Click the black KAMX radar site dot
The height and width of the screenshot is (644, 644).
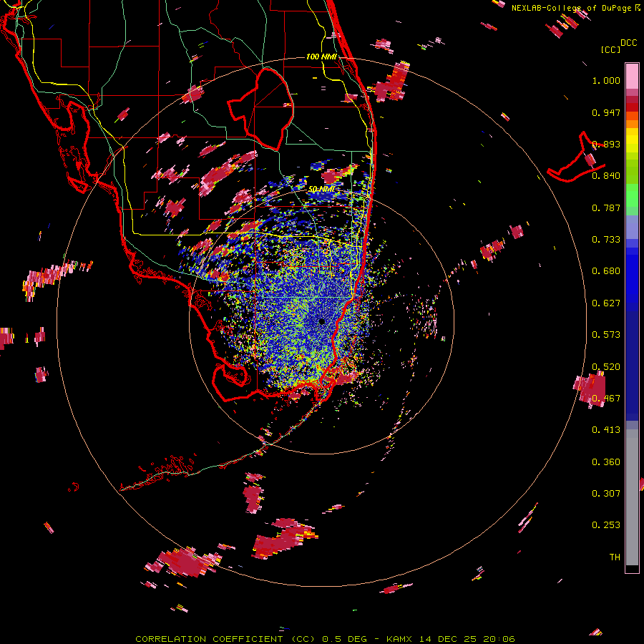click(x=322, y=321)
